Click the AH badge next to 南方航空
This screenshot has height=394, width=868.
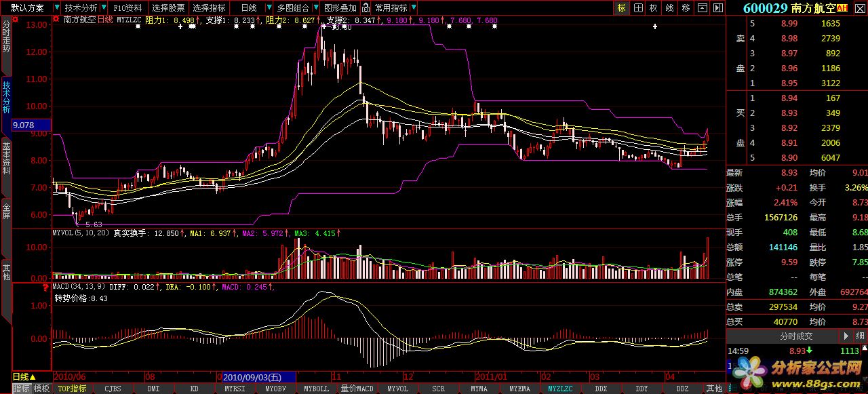842,8
